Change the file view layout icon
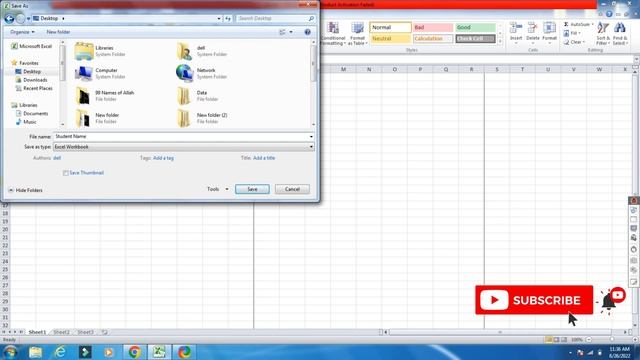The image size is (640, 360). (x=282, y=32)
